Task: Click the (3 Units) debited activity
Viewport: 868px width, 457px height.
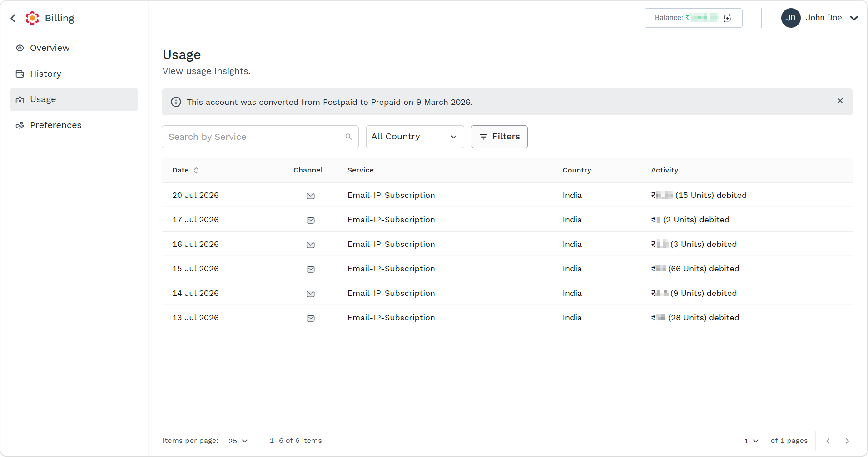Action: coord(704,244)
